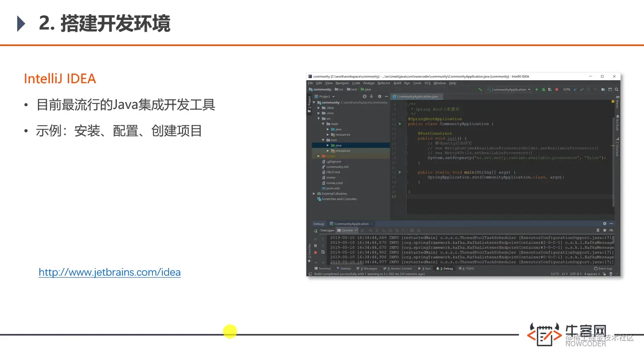Open the File menu

310,83
